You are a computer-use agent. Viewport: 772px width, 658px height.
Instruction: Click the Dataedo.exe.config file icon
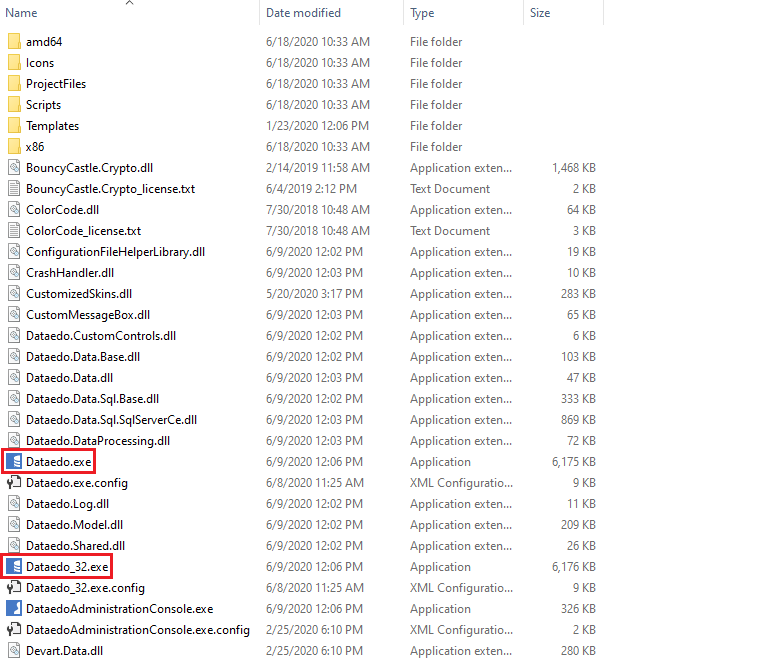pyautogui.click(x=14, y=483)
